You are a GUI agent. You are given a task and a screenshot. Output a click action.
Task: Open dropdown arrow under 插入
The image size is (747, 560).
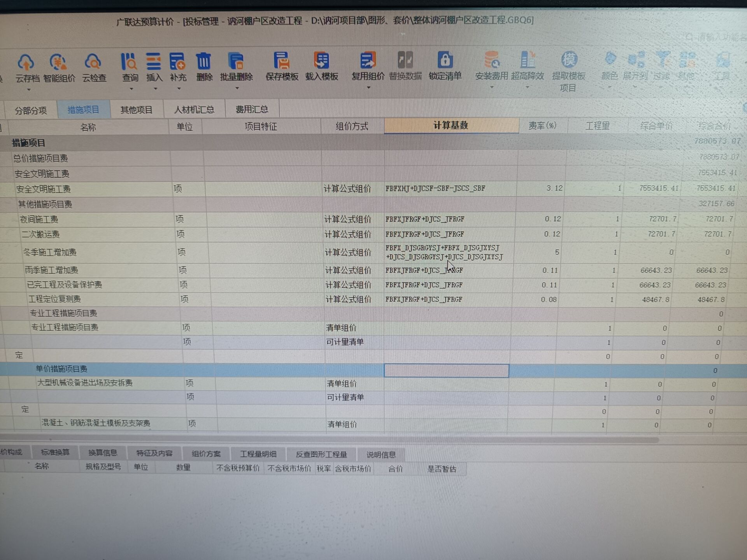pyautogui.click(x=156, y=89)
